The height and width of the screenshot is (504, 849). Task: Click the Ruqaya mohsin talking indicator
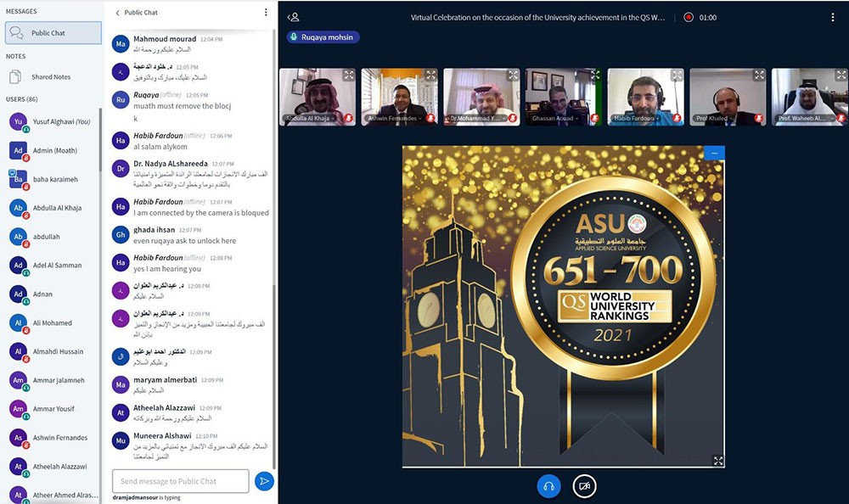(x=323, y=36)
